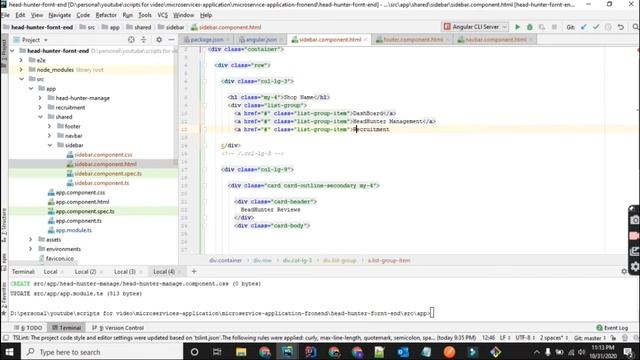Switch to package.json editor tab

(x=206, y=40)
